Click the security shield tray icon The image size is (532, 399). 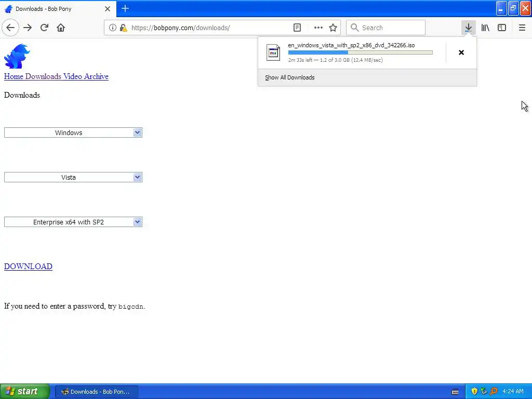[x=474, y=392]
